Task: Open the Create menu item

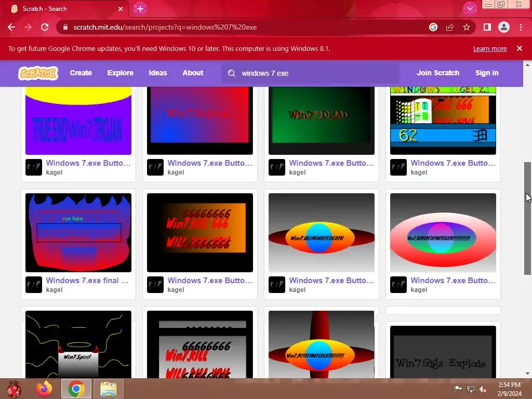Action: (x=81, y=73)
